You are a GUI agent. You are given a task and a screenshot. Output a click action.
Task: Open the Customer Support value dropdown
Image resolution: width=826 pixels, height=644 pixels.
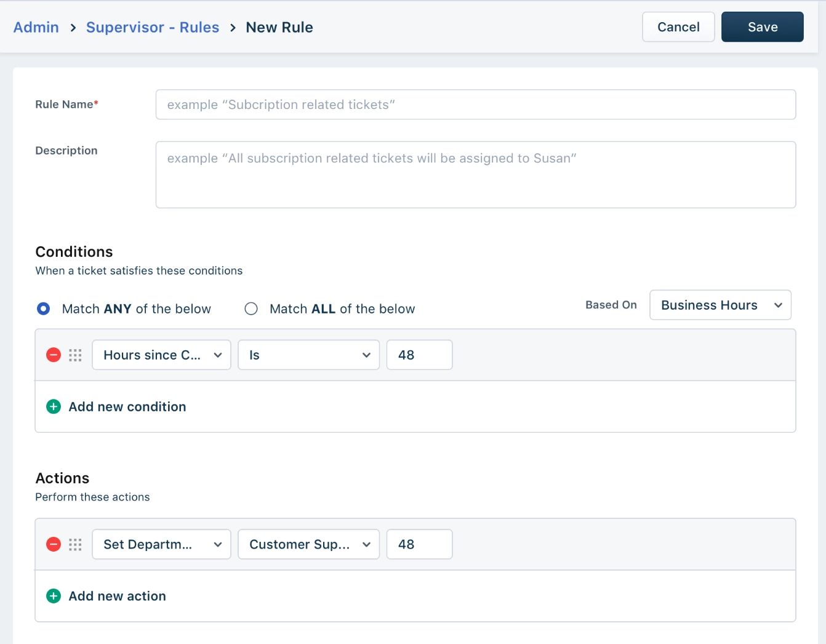pos(309,544)
